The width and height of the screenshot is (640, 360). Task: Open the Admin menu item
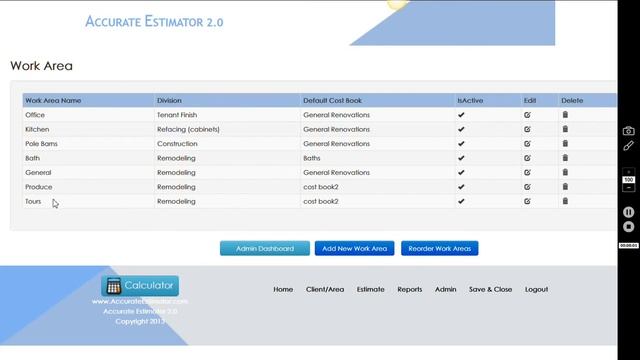tap(446, 289)
